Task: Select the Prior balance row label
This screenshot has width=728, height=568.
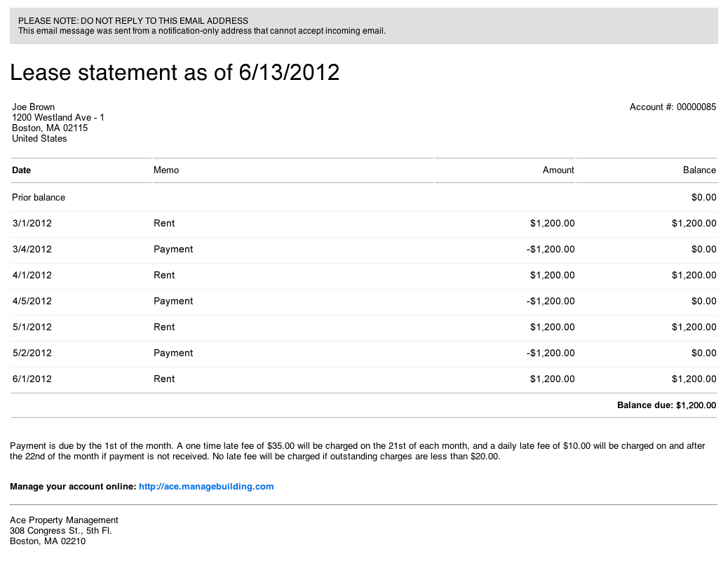Action: [39, 197]
